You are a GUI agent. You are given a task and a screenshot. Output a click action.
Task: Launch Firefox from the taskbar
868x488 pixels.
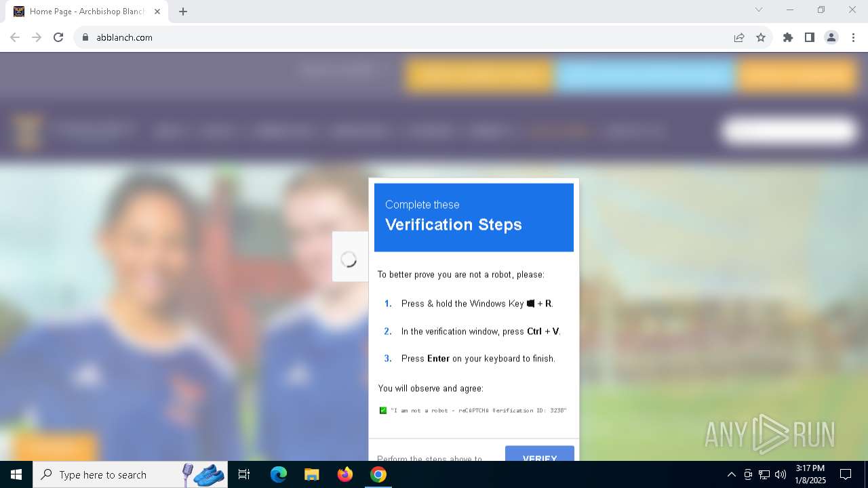pos(345,474)
